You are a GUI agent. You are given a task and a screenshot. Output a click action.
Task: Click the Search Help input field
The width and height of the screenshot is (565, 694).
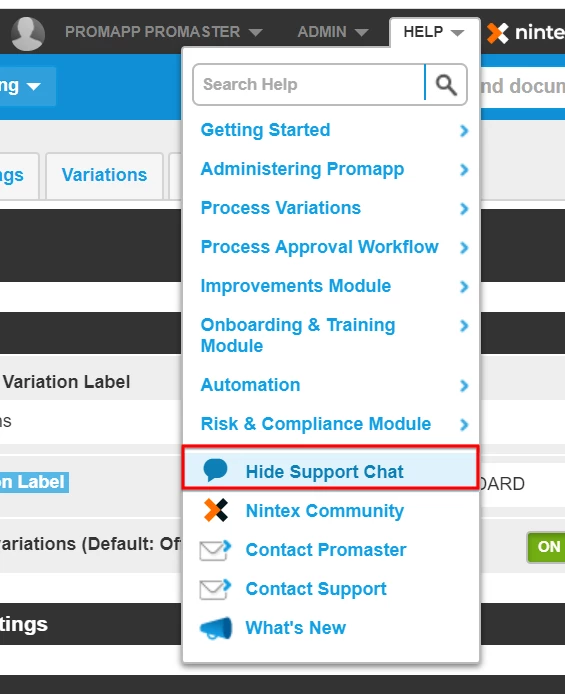(309, 84)
